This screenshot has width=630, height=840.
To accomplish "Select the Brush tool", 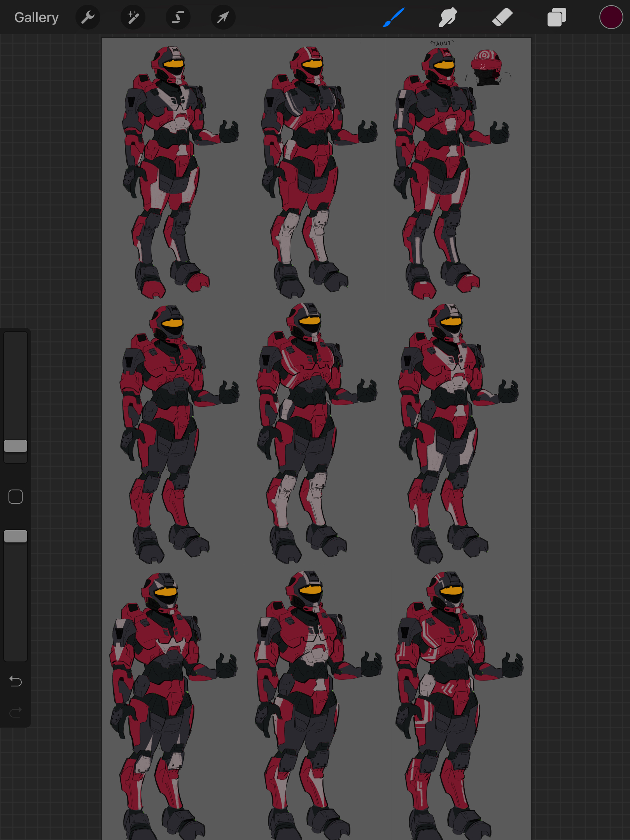I will (x=394, y=17).
